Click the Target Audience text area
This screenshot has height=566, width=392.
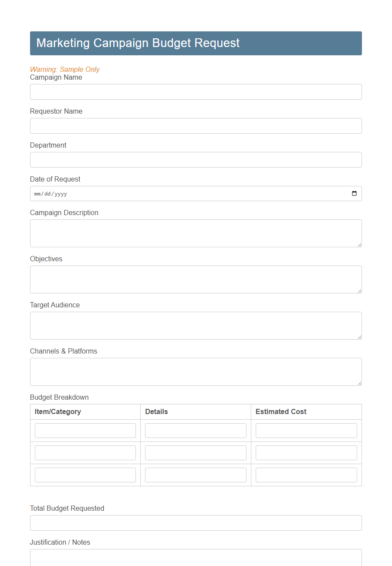[196, 325]
